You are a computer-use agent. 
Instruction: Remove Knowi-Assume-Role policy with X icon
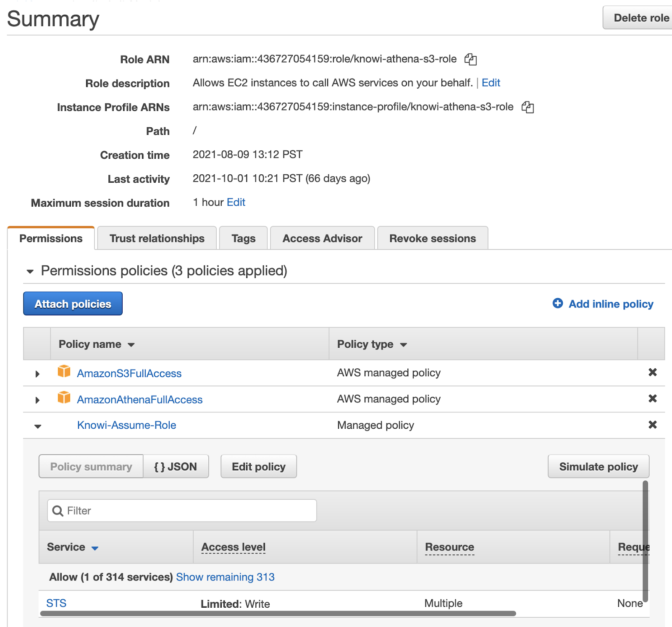[x=652, y=425]
